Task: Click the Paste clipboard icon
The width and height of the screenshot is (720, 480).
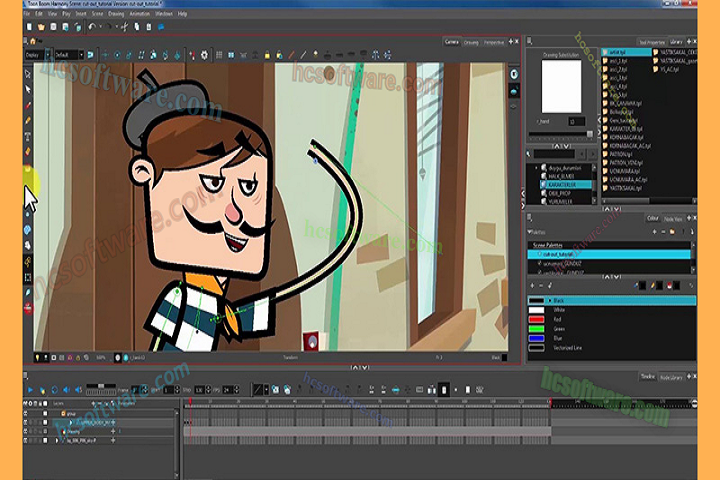Action: 149,27
